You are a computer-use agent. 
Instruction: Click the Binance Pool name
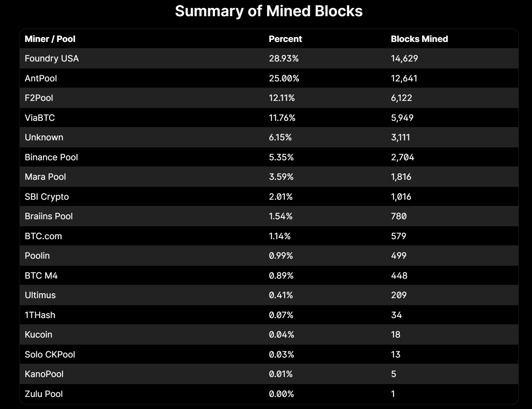[51, 157]
